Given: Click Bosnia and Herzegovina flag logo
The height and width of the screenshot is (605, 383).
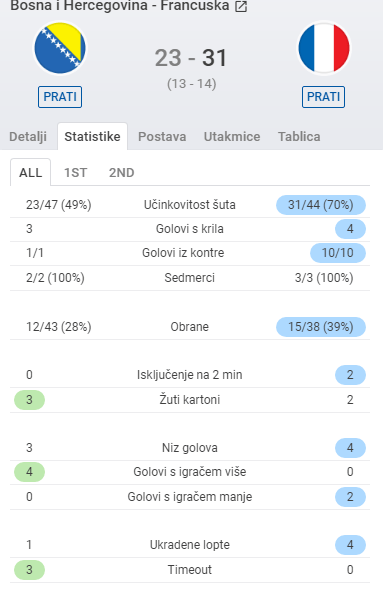Looking at the screenshot, I should coord(60,48).
